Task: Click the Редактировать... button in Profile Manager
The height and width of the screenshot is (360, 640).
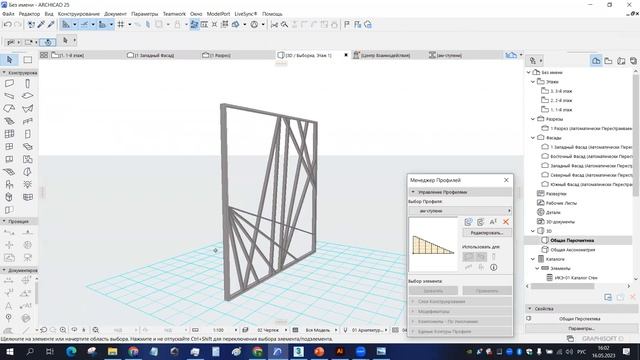Action: pos(487,233)
